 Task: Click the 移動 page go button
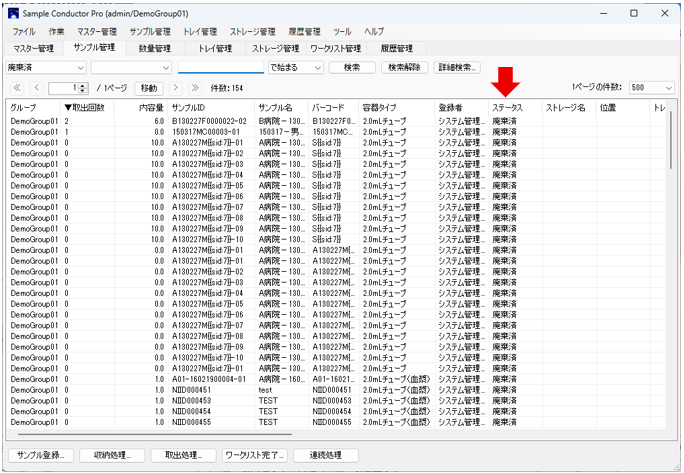(x=148, y=88)
